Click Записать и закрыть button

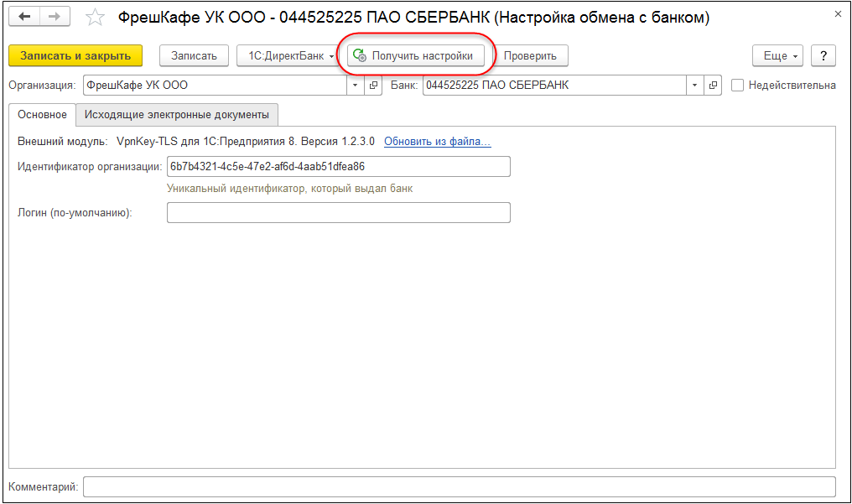75,55
